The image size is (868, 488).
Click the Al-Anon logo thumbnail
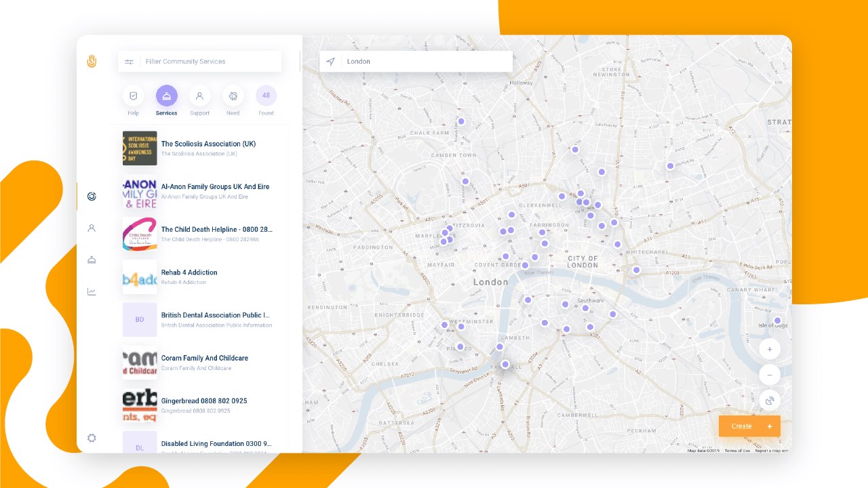pyautogui.click(x=140, y=191)
